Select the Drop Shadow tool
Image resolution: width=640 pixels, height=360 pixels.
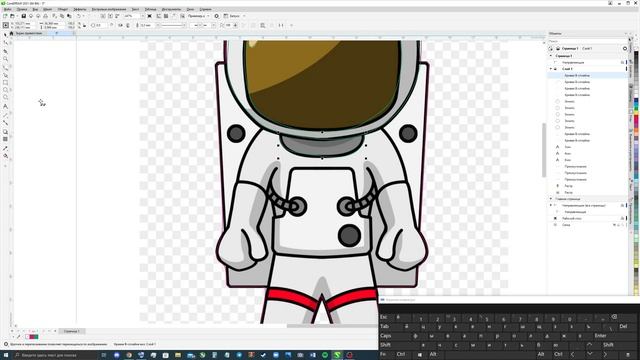click(x=5, y=132)
